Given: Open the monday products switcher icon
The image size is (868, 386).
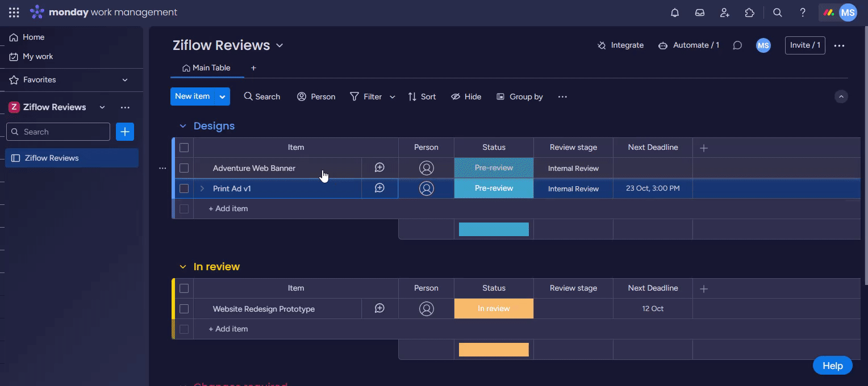Looking at the screenshot, I should [x=829, y=12].
